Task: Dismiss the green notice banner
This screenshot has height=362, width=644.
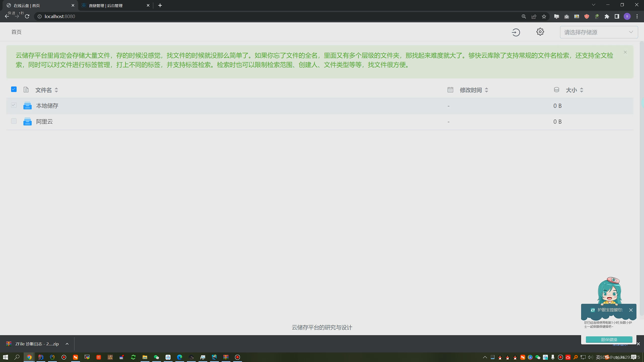Action: point(625,52)
